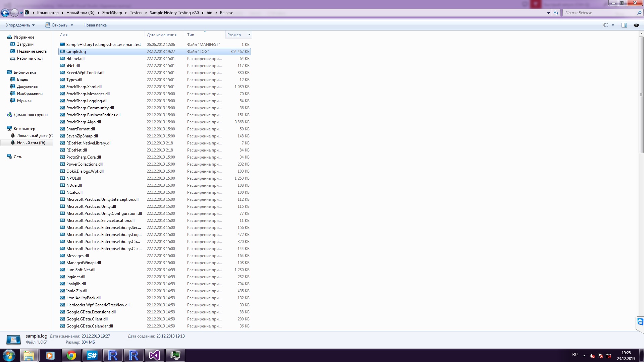Show hidden tray icons arrow
This screenshot has height=362, width=644.
584,356
